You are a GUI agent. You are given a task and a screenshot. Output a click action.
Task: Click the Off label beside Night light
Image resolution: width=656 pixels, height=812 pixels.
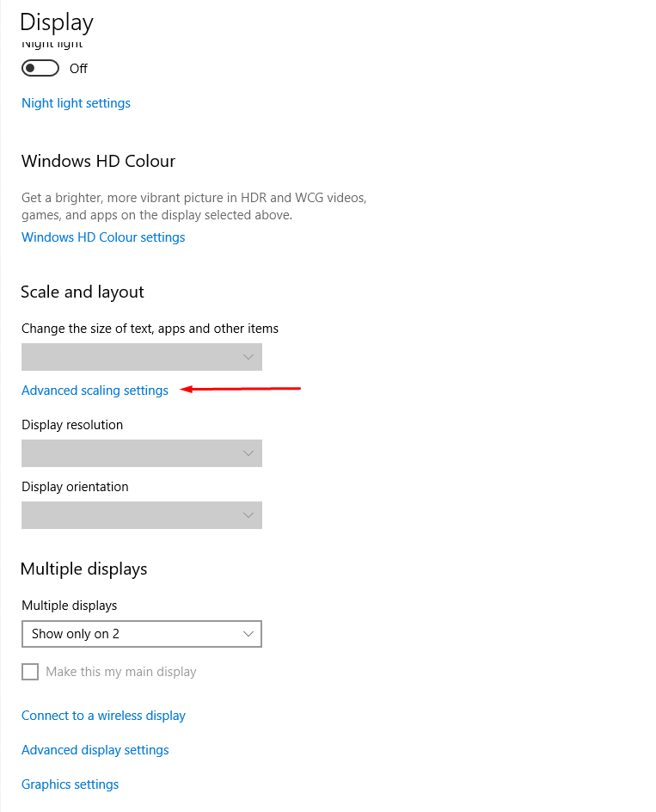point(78,68)
